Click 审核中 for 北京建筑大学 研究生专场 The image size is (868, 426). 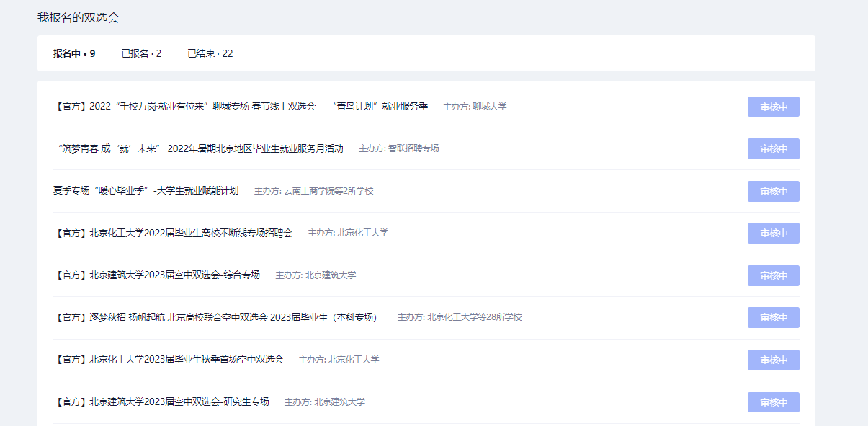(x=773, y=402)
